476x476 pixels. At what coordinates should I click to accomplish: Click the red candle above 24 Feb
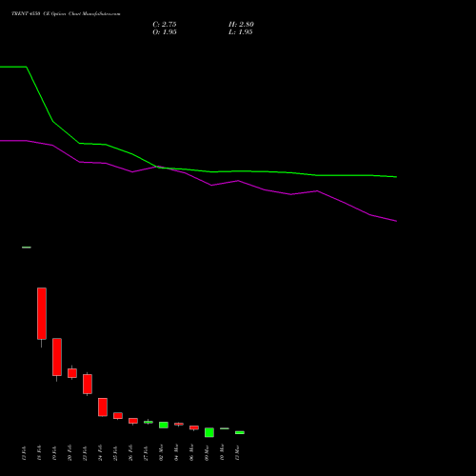103,407
